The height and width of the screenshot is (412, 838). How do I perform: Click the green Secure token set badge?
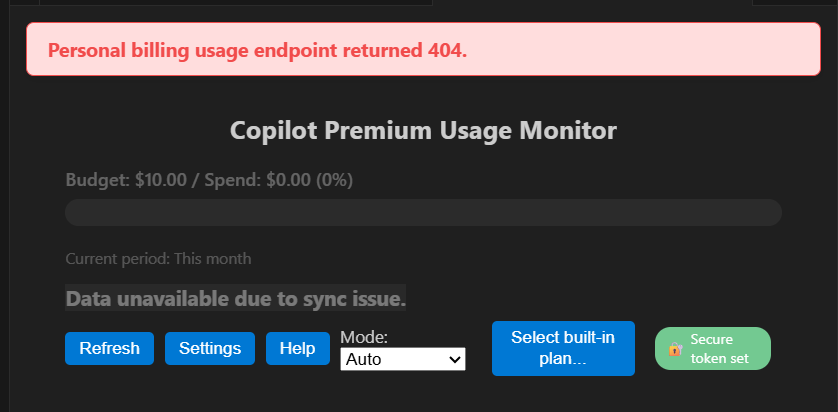point(712,348)
